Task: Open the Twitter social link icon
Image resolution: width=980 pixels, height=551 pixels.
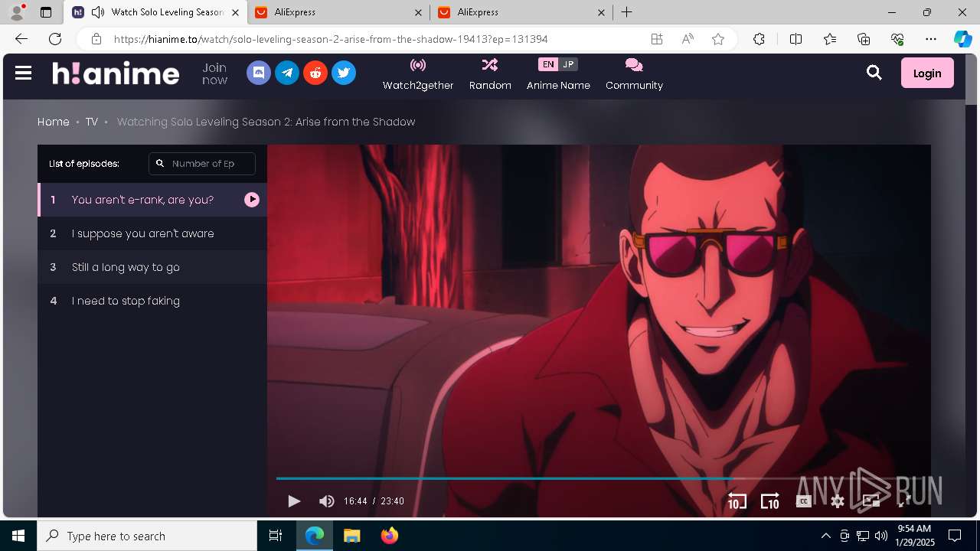Action: pyautogui.click(x=344, y=73)
